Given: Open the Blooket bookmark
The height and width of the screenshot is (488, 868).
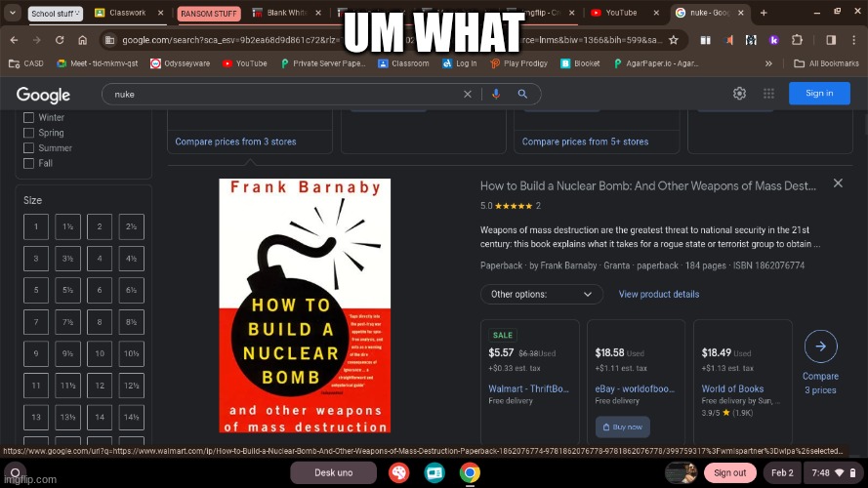Looking at the screenshot, I should coord(580,63).
